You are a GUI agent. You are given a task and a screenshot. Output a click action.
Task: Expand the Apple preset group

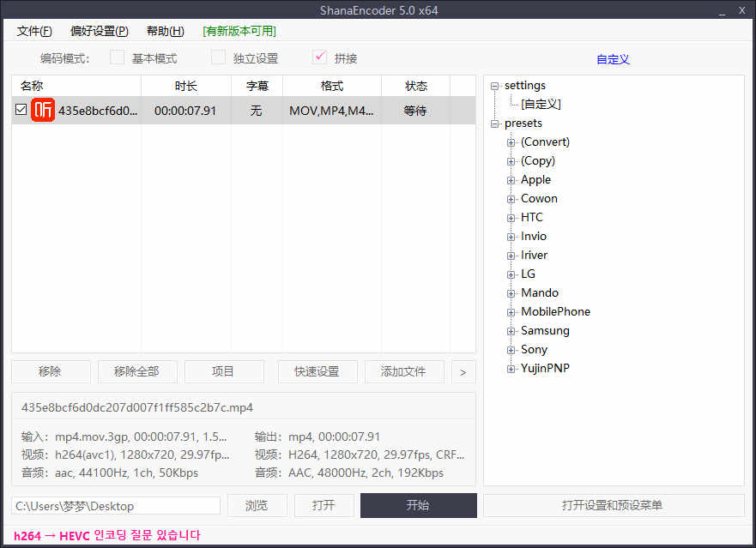(x=511, y=180)
